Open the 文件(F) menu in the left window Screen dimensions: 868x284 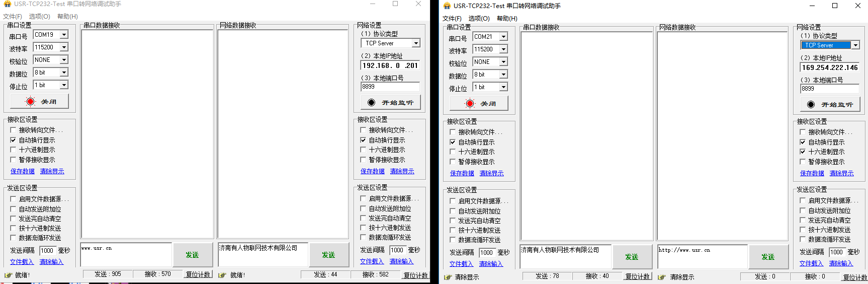click(x=13, y=17)
